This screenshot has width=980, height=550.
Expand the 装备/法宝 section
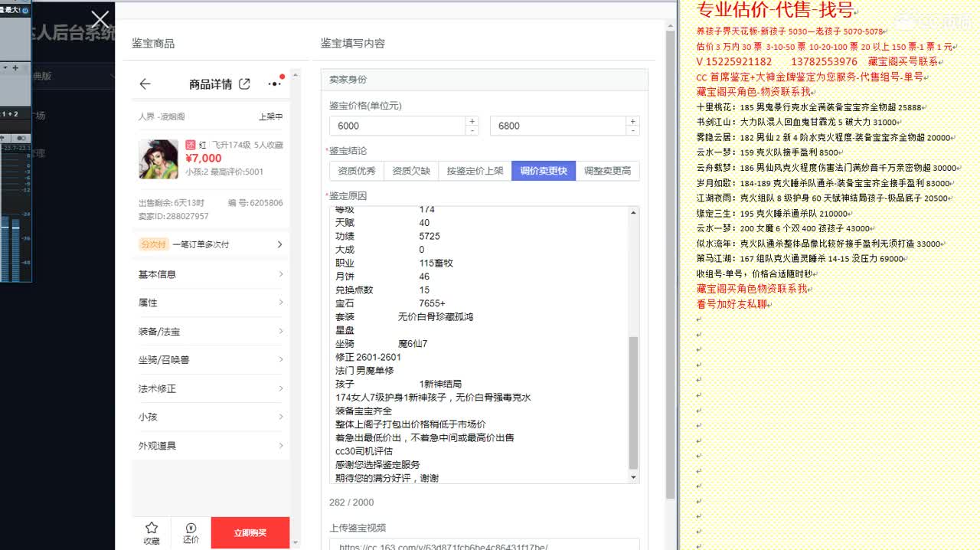coord(211,332)
